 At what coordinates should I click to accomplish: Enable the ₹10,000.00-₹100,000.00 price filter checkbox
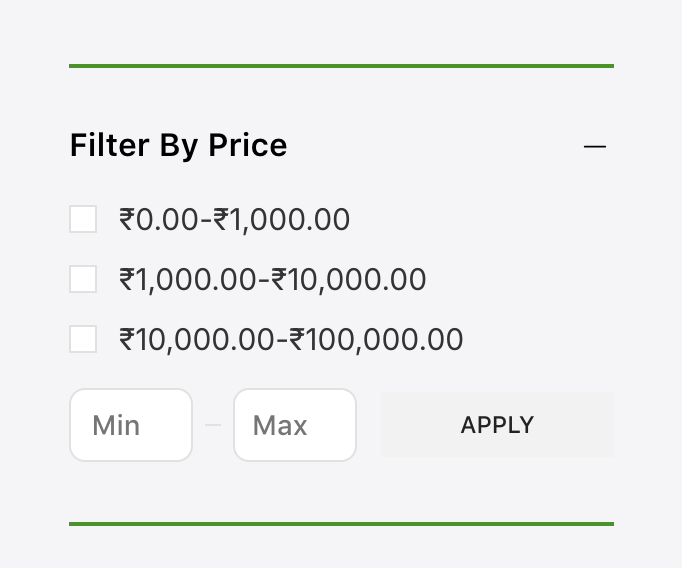(x=83, y=339)
